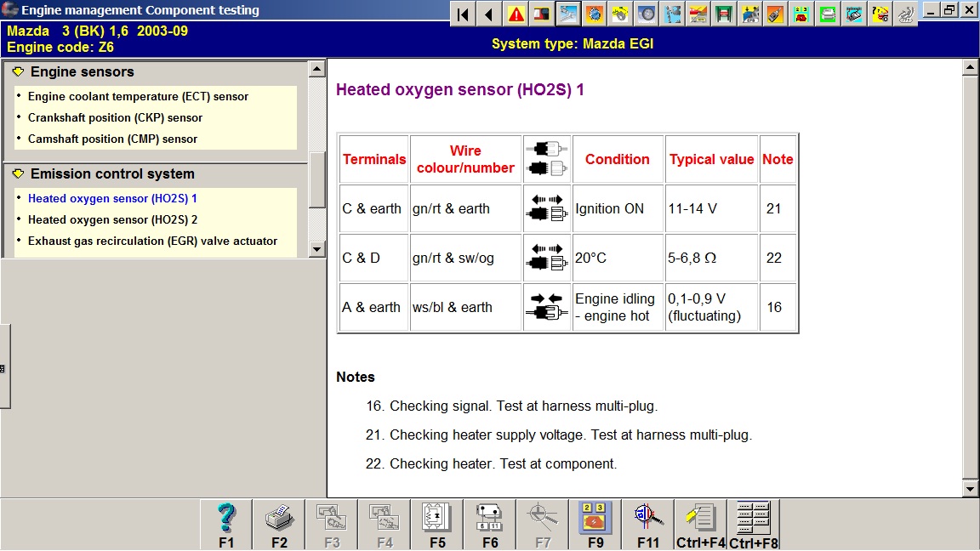Select the F9 icon in bottom toolbar
980x551 pixels.
tap(595, 524)
